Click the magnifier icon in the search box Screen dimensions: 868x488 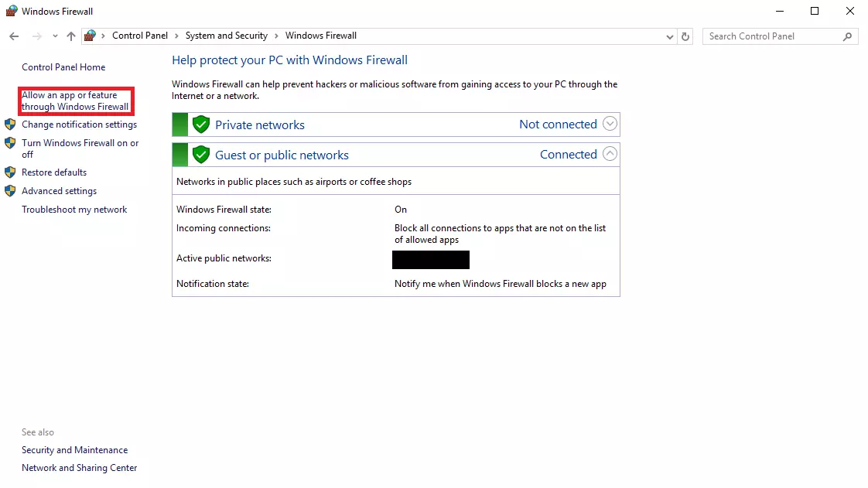(848, 36)
